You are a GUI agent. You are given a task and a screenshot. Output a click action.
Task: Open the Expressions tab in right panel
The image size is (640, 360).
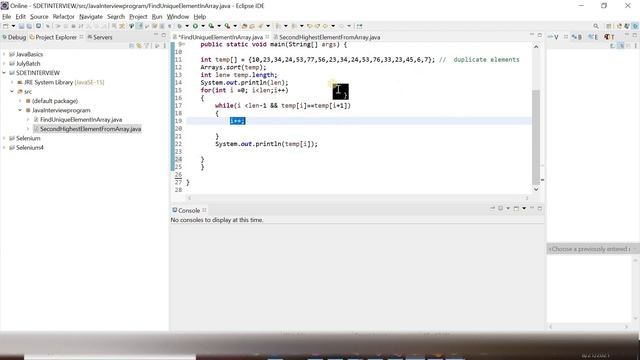click(593, 37)
